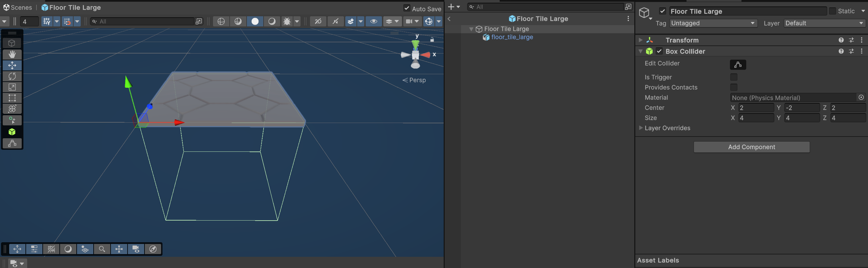Viewport: 868px width, 268px height.
Task: Go back to Scenes breadcrumb
Action: [18, 7]
